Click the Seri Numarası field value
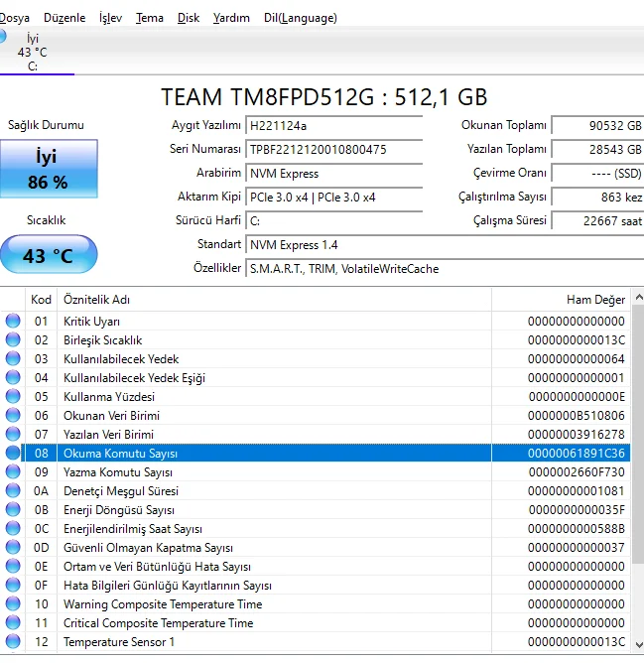 point(334,150)
